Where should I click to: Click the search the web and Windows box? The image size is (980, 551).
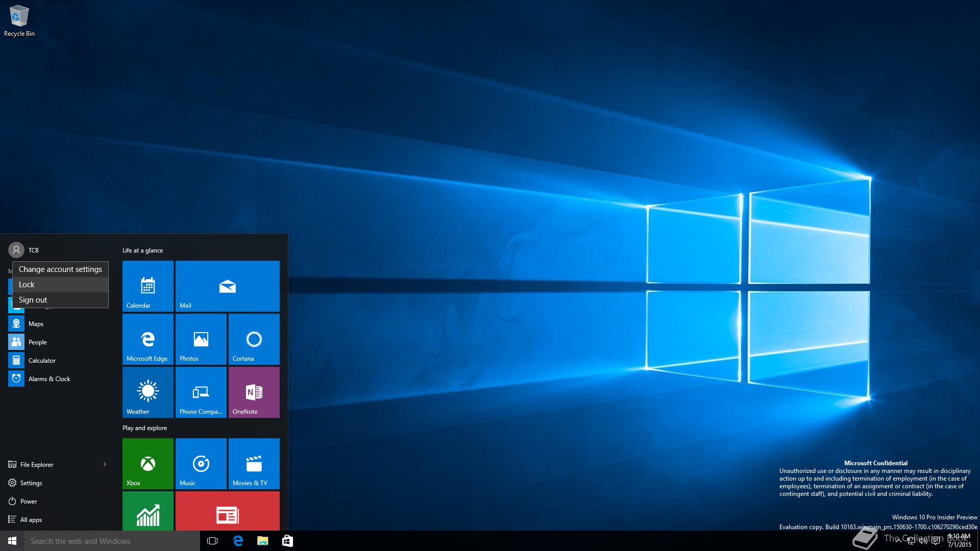tap(112, 541)
